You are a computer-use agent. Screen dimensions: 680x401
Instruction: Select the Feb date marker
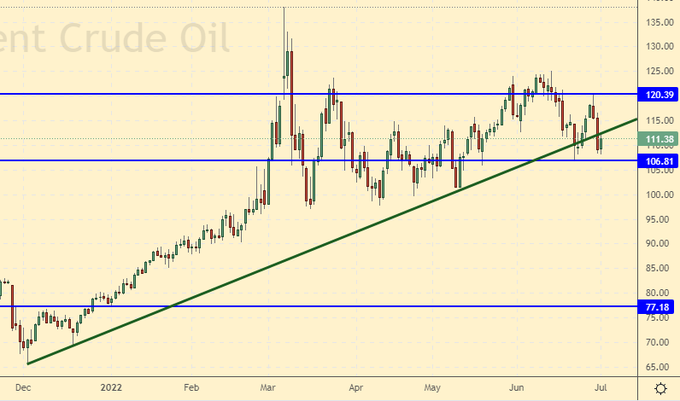coord(193,385)
